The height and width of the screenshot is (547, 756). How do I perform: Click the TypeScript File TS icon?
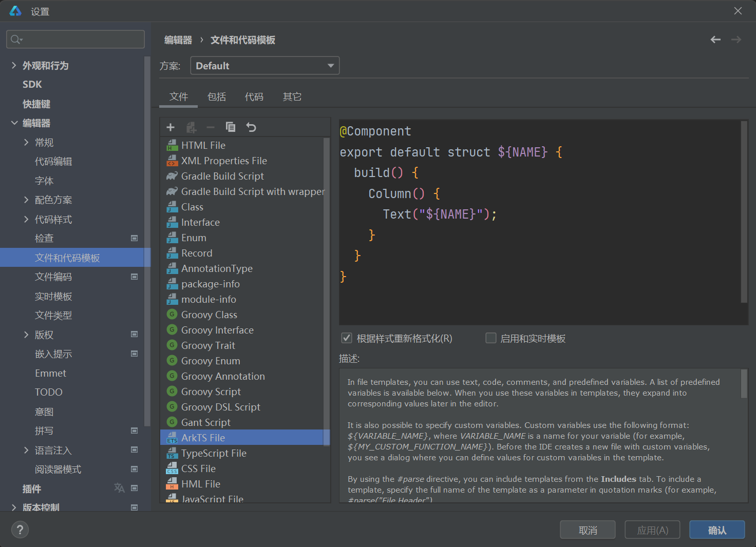pyautogui.click(x=172, y=453)
